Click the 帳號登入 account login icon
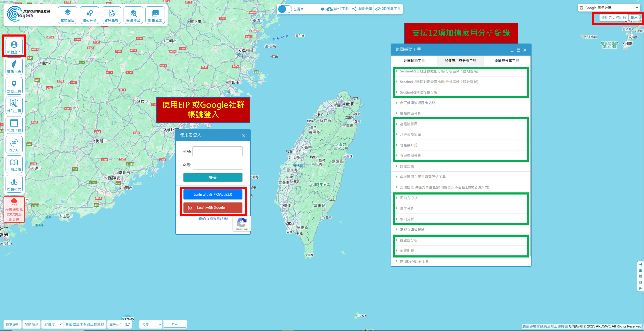644x331 pixels. tap(14, 46)
